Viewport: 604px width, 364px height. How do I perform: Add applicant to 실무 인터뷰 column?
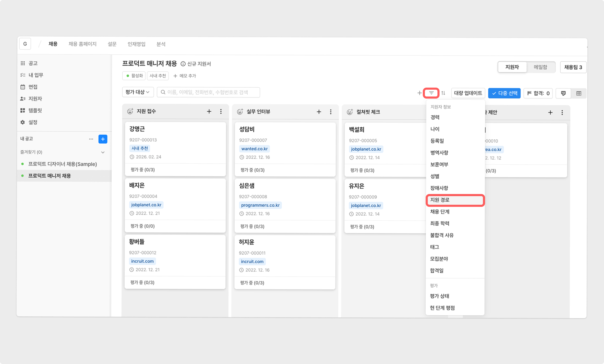coord(319,112)
